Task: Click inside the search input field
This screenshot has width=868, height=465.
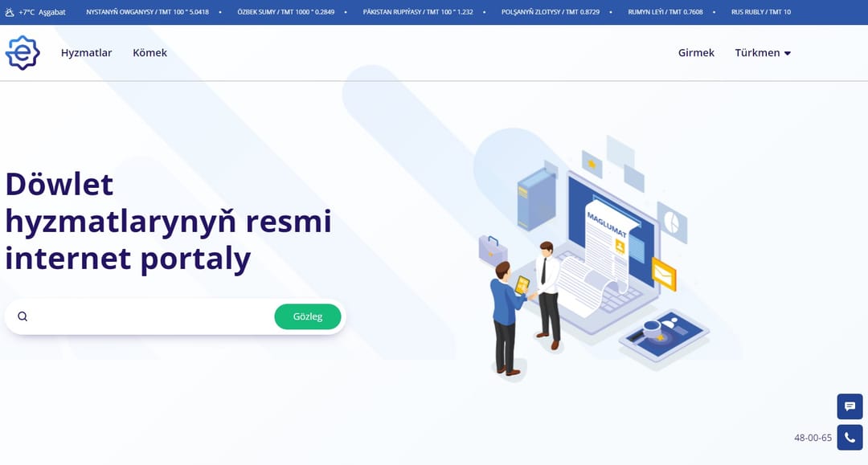Action: tap(145, 316)
